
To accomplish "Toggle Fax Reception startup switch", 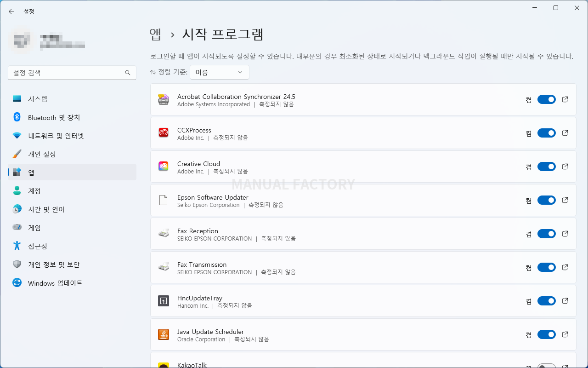I will [547, 234].
